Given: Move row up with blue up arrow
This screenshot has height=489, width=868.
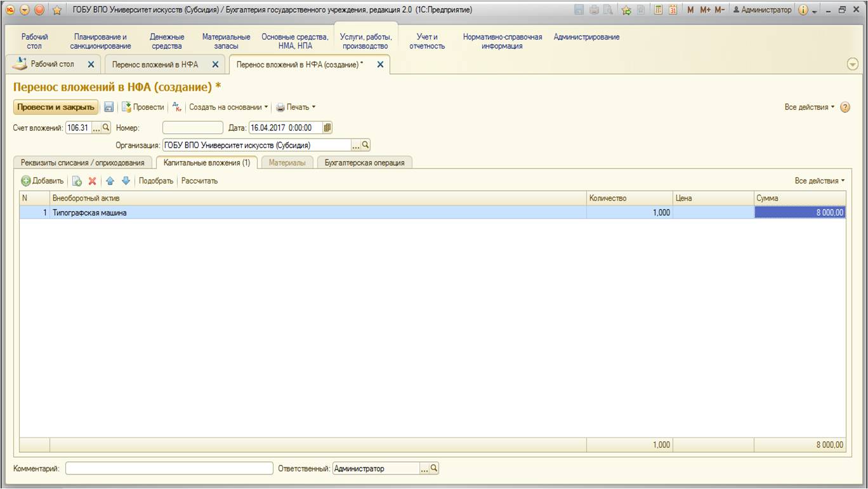Looking at the screenshot, I should [110, 181].
